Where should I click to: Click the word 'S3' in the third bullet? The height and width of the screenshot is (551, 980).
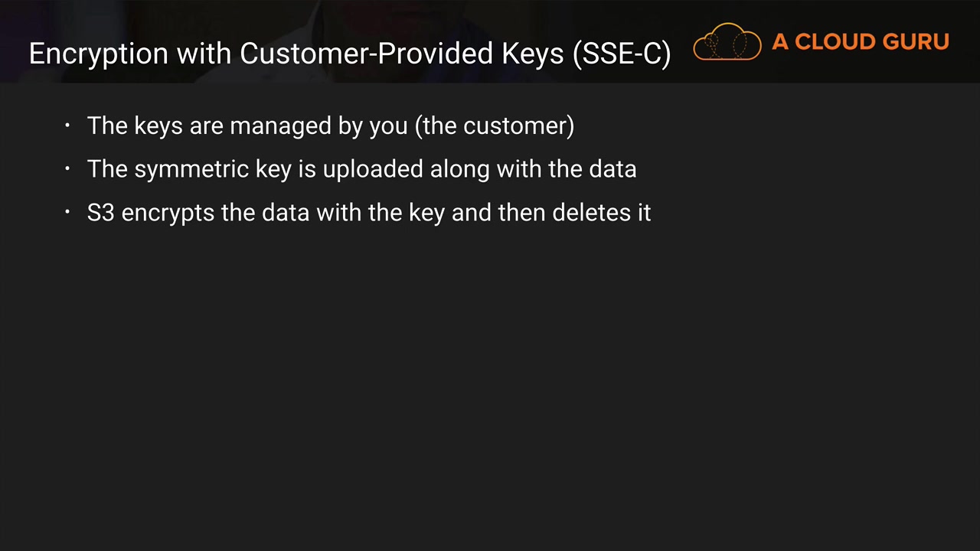[x=100, y=213]
